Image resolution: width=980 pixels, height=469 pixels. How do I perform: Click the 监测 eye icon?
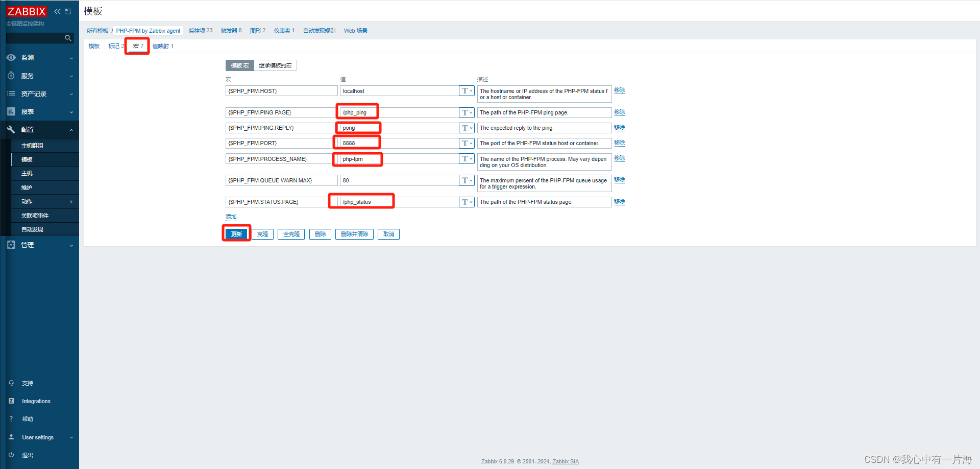click(11, 58)
